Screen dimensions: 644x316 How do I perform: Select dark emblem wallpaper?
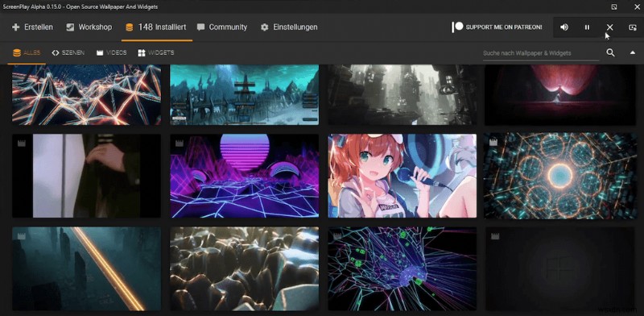click(560, 268)
